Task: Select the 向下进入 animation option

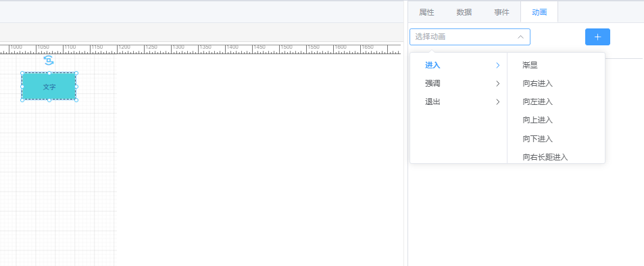Action: tap(556, 139)
